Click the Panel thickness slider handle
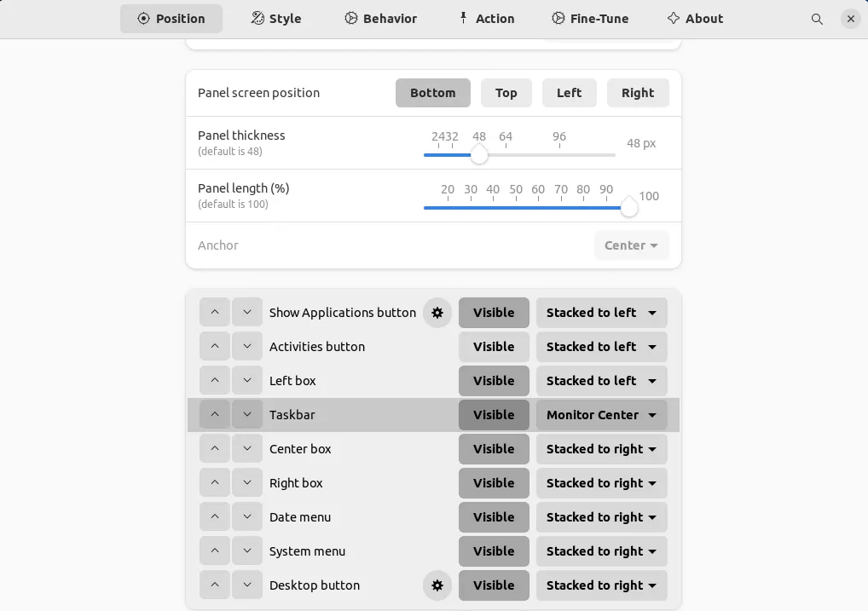This screenshot has height=611, width=868. pos(478,154)
